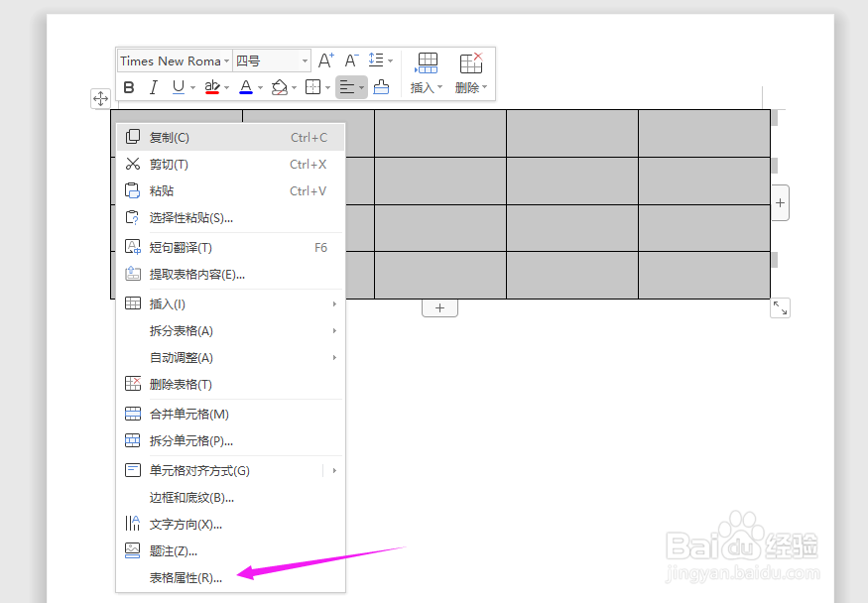Click the left-align paragraph icon

pos(347,87)
